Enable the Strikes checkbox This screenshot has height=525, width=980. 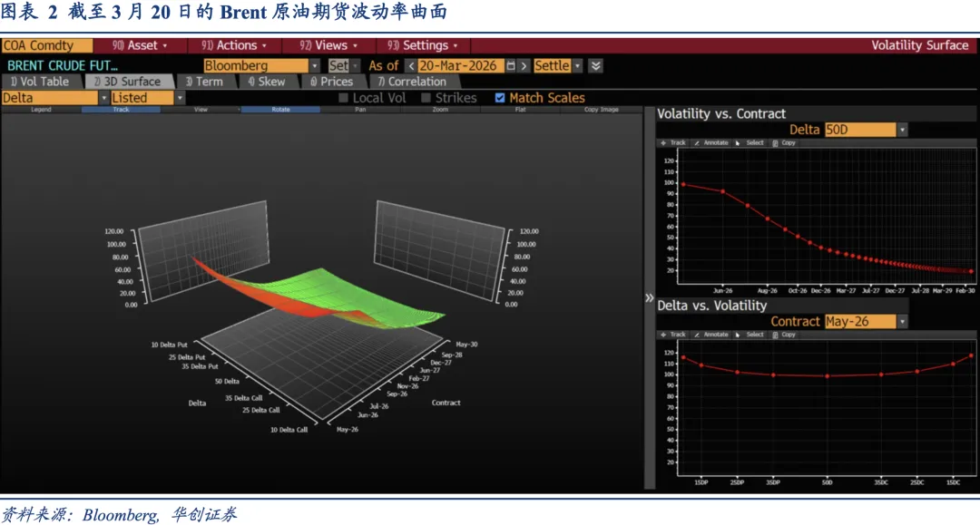(x=426, y=98)
